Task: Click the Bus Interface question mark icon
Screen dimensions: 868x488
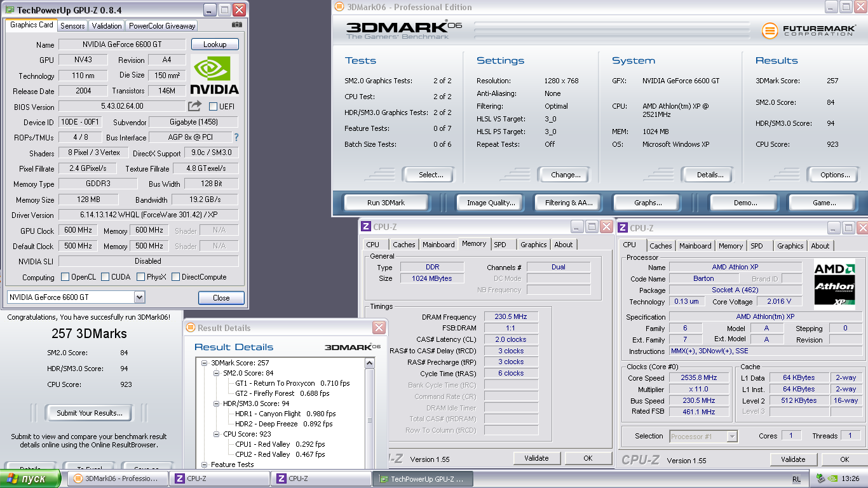Action: (236, 137)
